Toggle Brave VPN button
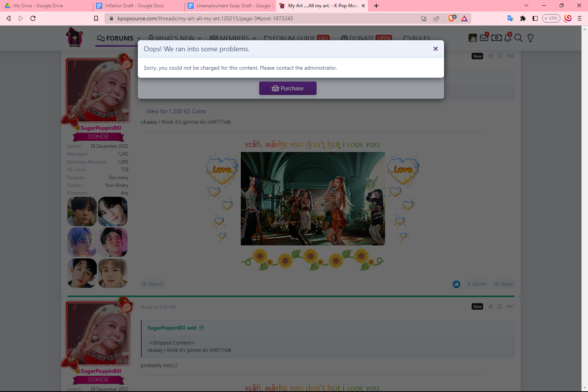 tap(551, 18)
